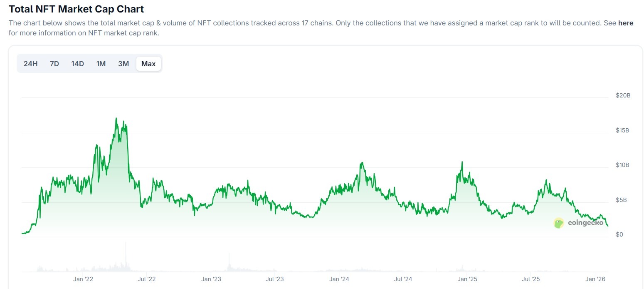The width and height of the screenshot is (644, 289).
Task: Switch to the 14D view
Action: pyautogui.click(x=77, y=63)
